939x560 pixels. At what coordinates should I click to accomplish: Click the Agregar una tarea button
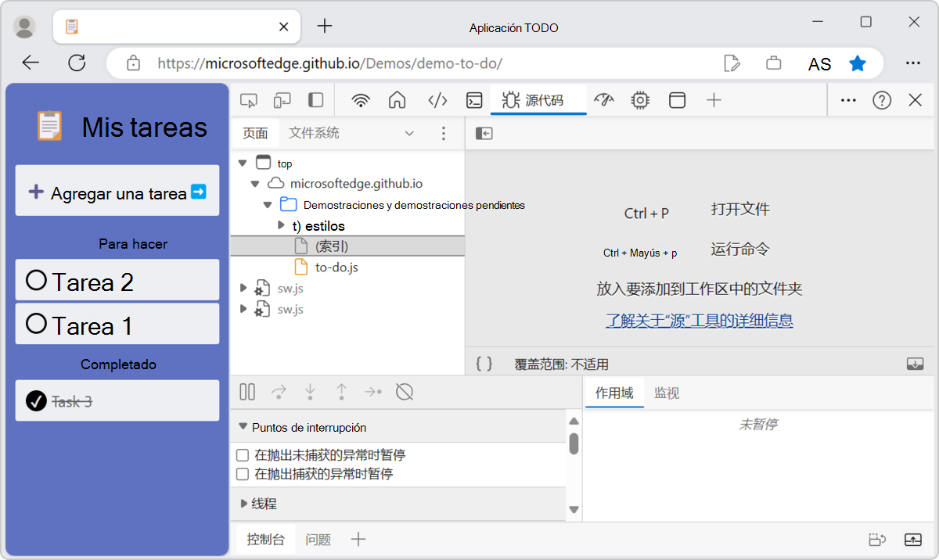117,190
